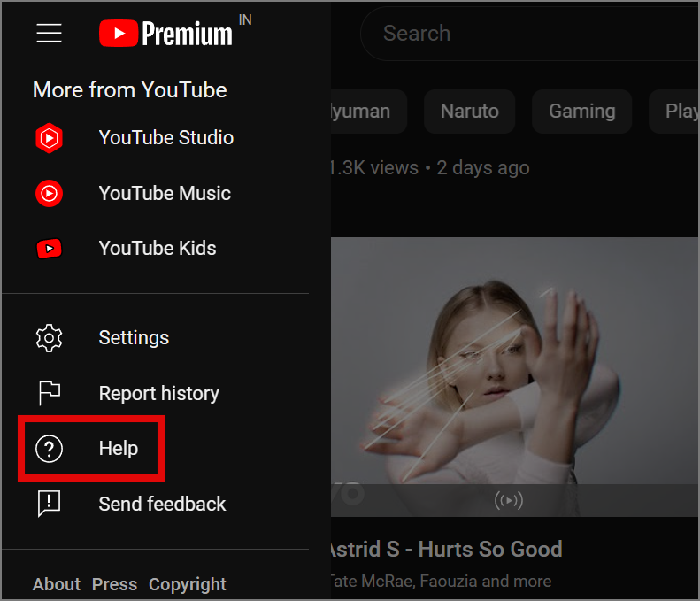Open YouTube Studio from the sidebar

click(165, 138)
